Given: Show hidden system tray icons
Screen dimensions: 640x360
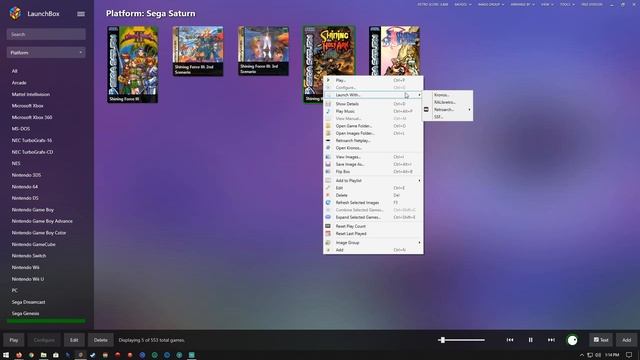Looking at the screenshot, I should click(582, 355).
